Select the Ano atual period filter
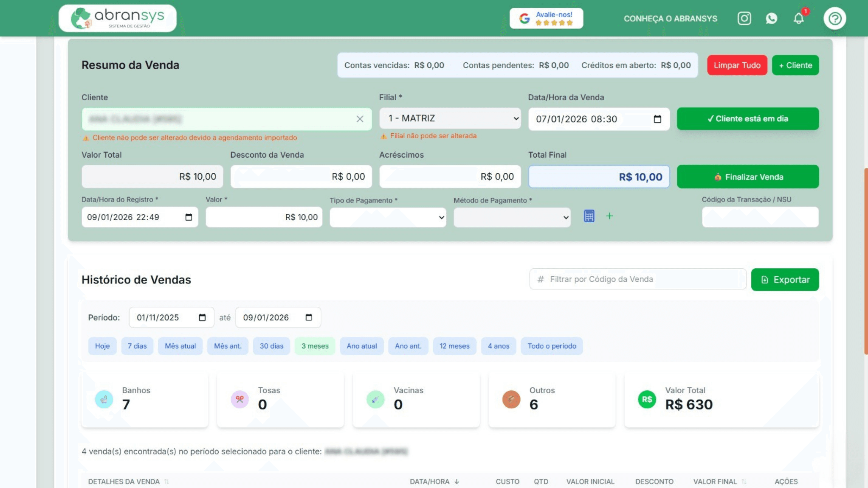 coord(362,346)
